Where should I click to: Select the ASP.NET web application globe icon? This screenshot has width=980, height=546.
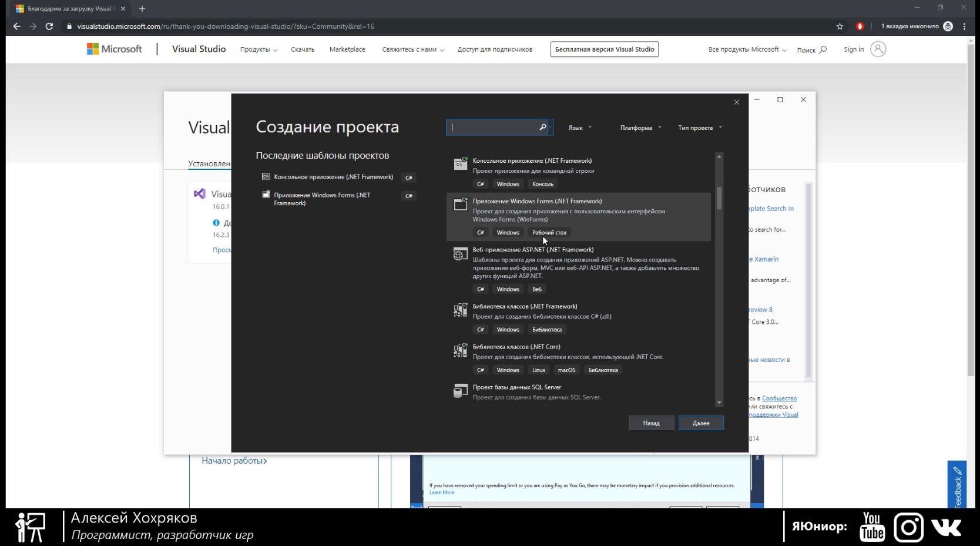click(461, 254)
